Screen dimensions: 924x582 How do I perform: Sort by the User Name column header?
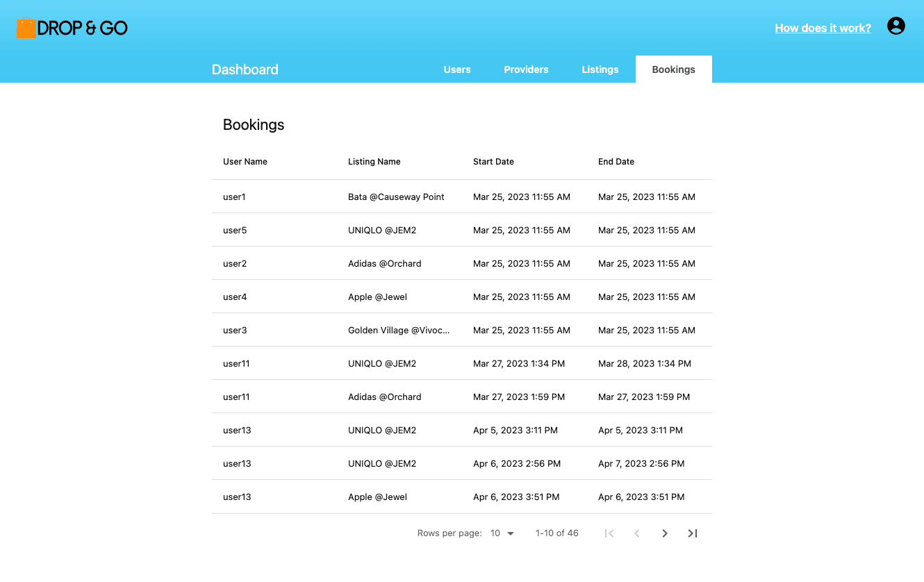(245, 161)
